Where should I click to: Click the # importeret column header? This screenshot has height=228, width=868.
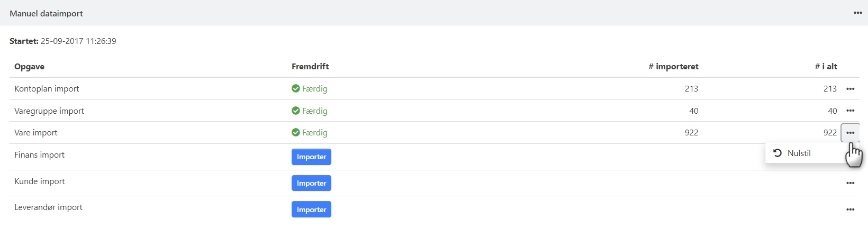[673, 67]
